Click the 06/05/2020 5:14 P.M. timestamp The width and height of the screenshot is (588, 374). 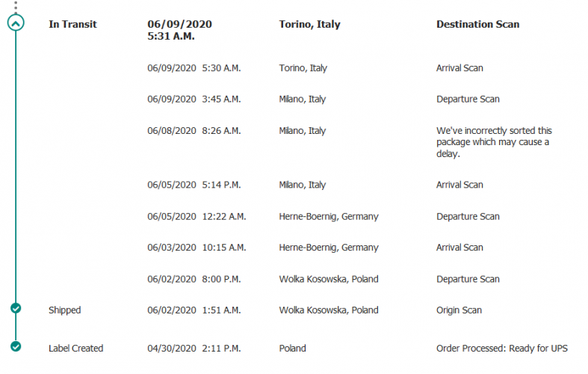[194, 185]
